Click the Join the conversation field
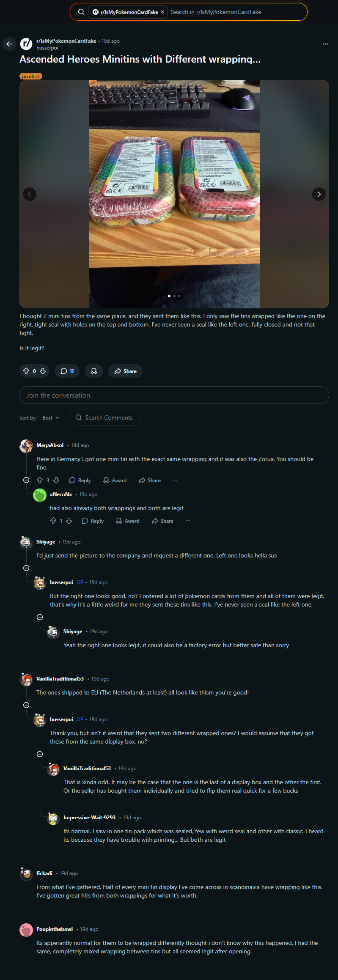 tap(174, 395)
